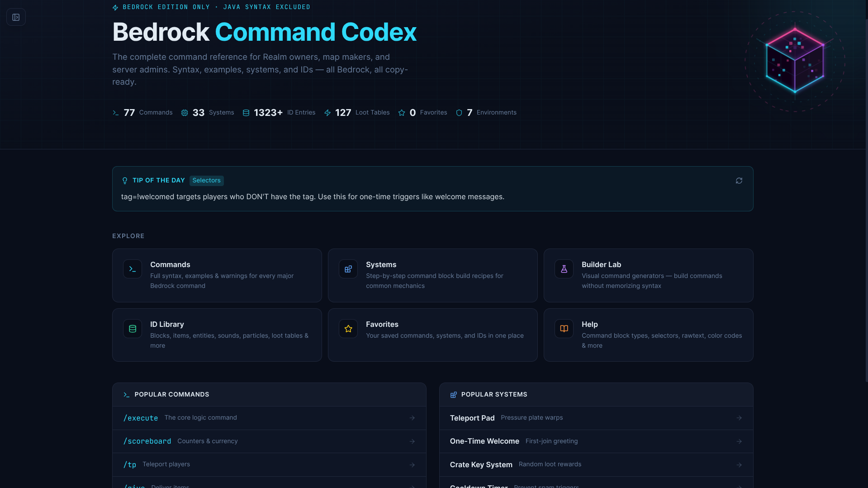Click 'The core logic command' description
868x488 pixels.
pyautogui.click(x=200, y=418)
